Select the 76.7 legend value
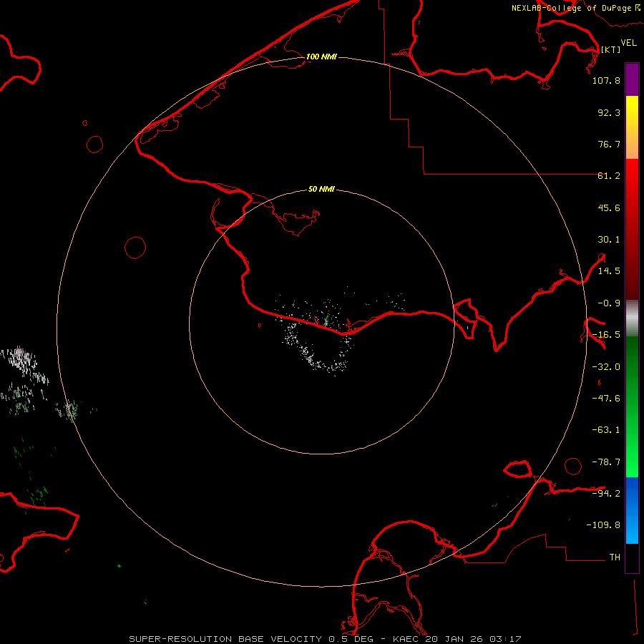This screenshot has height=644, width=644. (609, 145)
